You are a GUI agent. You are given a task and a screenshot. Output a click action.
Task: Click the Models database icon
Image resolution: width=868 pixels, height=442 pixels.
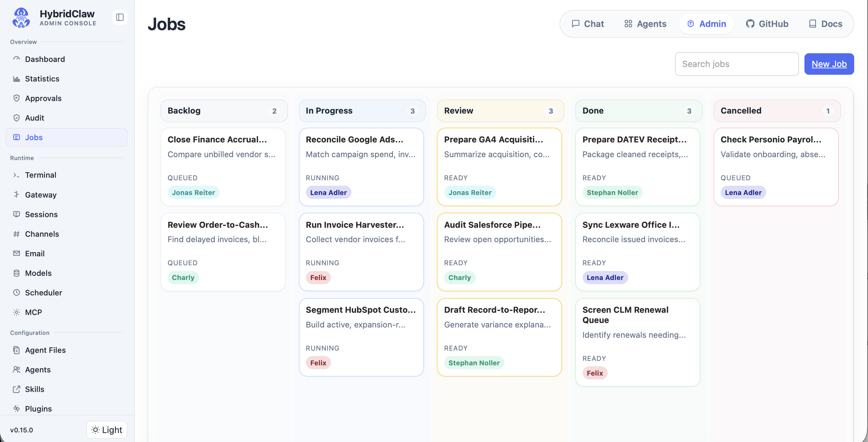pos(16,273)
